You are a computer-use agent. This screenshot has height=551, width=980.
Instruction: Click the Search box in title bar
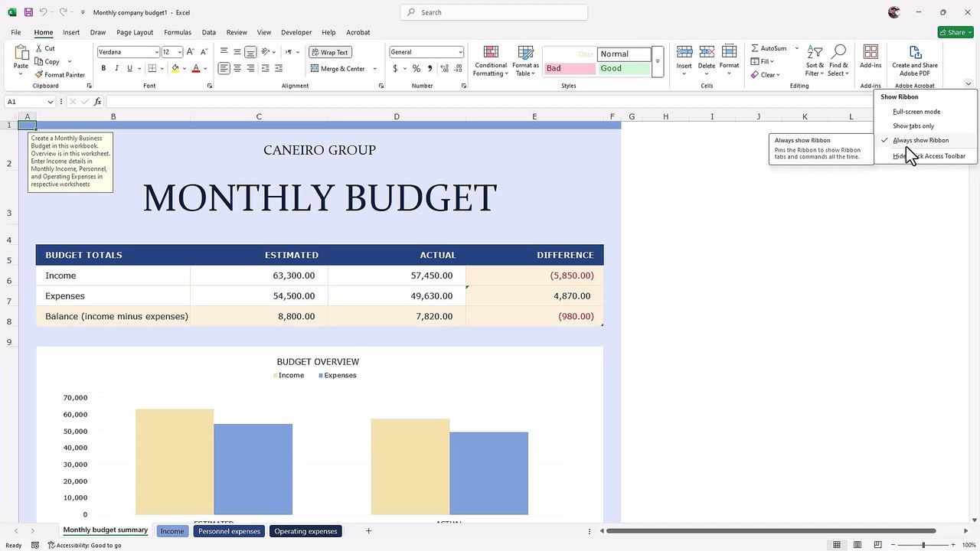494,12
